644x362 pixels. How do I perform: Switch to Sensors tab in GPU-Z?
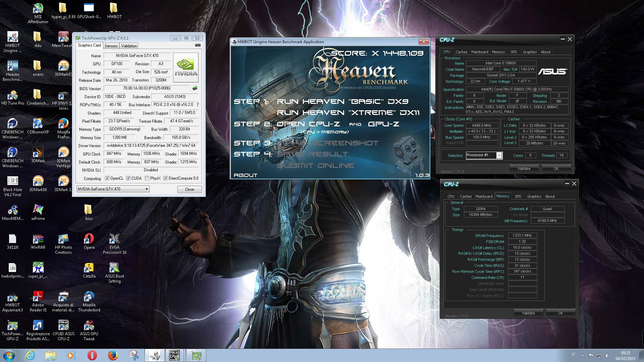coord(111,46)
